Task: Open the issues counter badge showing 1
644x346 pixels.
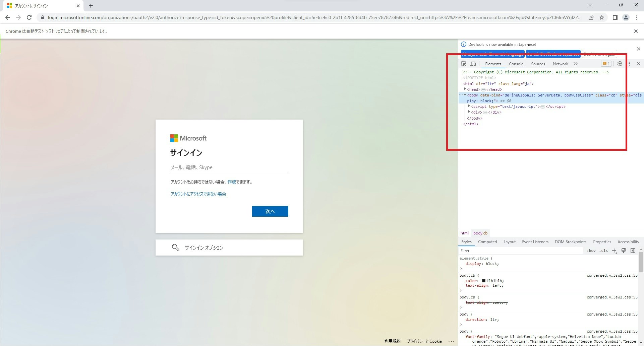Action: tap(606, 64)
